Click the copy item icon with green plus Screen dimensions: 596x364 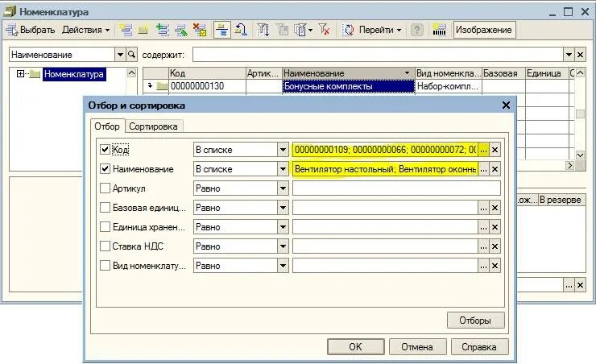pos(163,30)
